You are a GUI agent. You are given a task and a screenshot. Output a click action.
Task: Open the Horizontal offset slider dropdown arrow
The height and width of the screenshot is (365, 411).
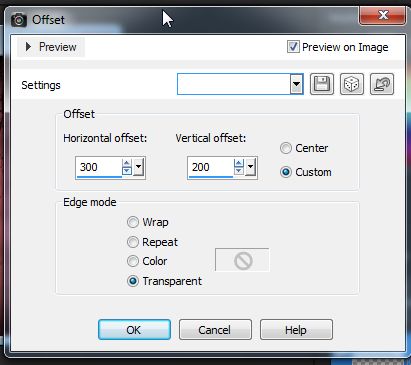point(138,167)
